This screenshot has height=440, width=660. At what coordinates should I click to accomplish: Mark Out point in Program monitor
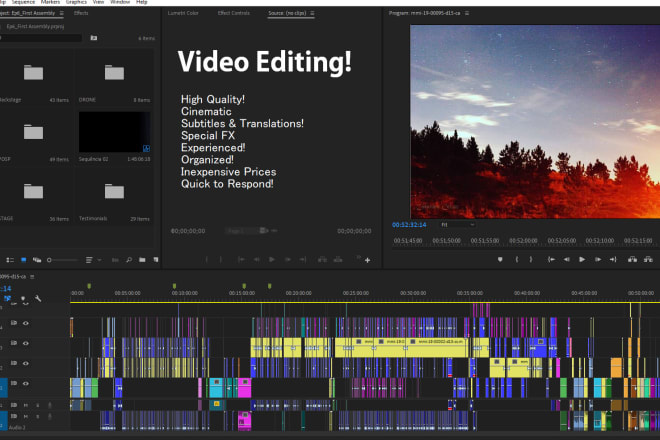(x=531, y=259)
